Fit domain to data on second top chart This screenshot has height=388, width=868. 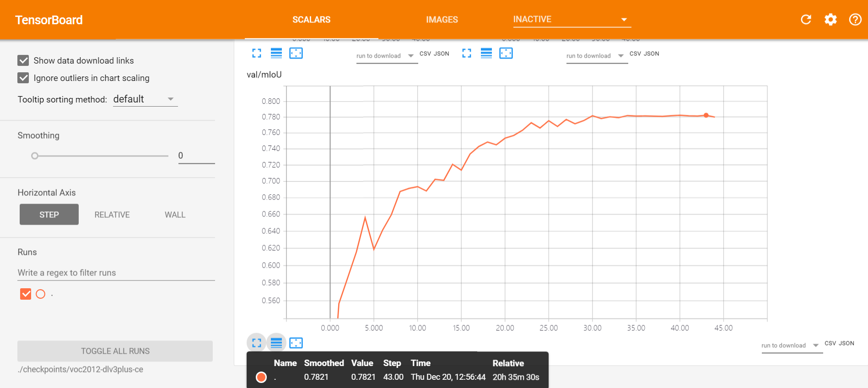pos(506,53)
